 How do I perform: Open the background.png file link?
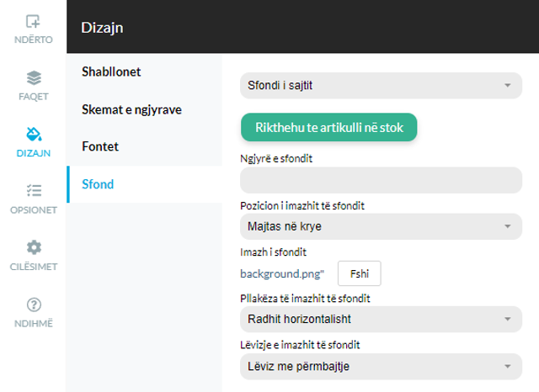tap(282, 274)
